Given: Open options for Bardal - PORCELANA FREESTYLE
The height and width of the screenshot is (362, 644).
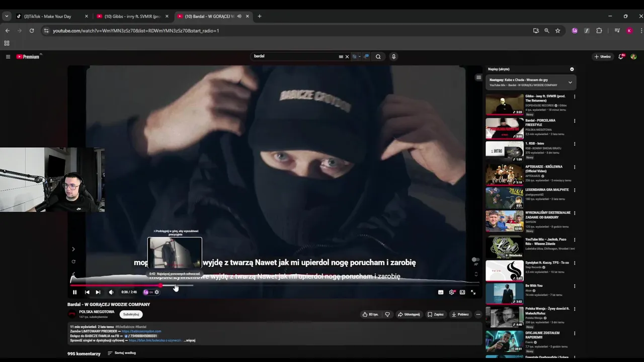Looking at the screenshot, I should (575, 121).
